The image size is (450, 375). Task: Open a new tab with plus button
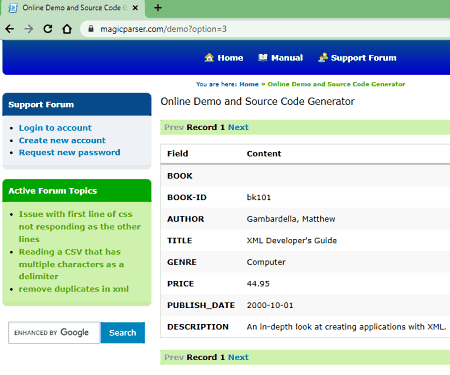click(x=158, y=8)
